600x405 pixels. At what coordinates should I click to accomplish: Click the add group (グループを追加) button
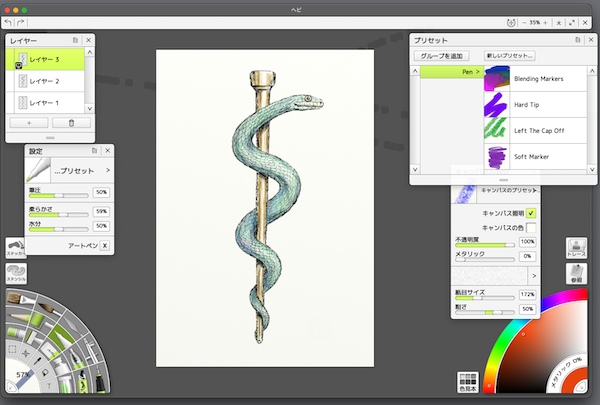coord(443,56)
